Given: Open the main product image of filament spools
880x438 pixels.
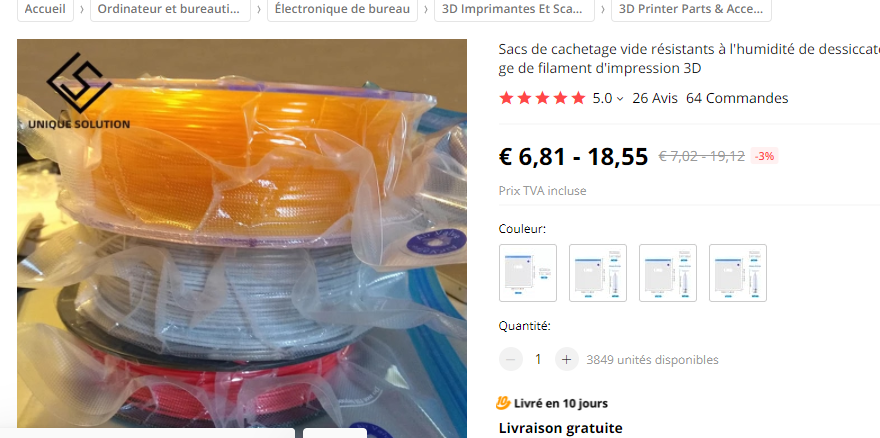Looking at the screenshot, I should pos(242,238).
